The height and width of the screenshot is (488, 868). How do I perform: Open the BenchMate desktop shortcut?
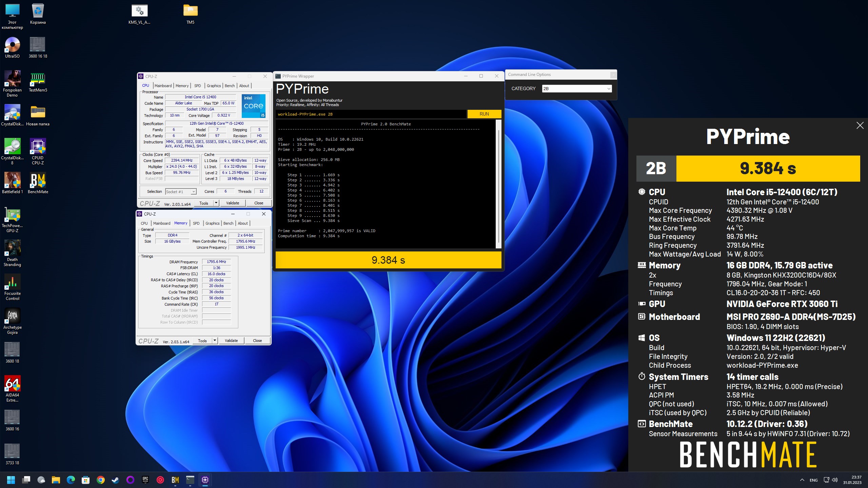(38, 183)
